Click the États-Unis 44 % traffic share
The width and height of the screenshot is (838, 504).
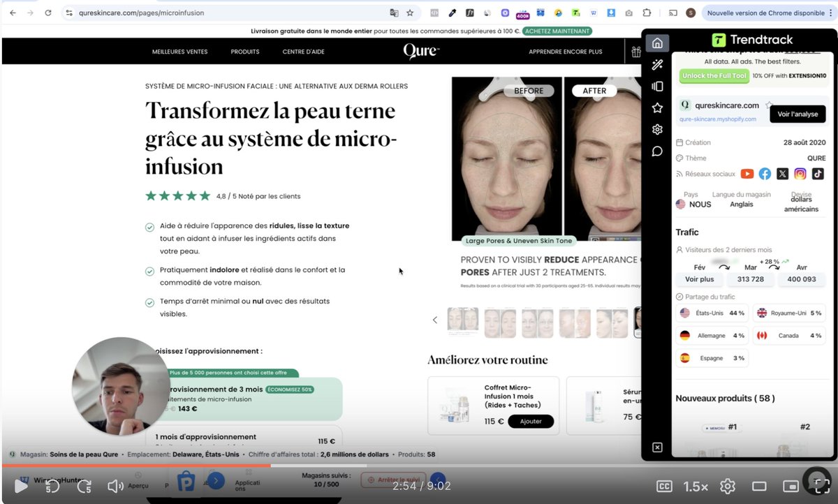coord(712,313)
